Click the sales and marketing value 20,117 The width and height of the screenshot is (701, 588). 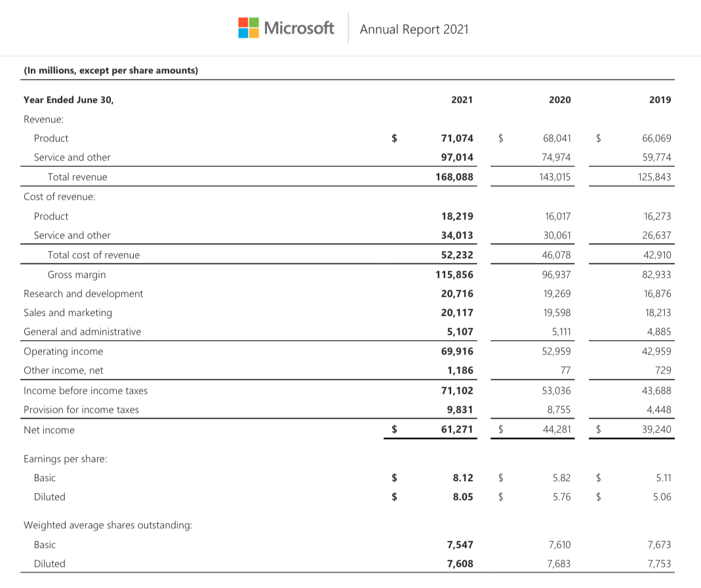click(x=457, y=313)
